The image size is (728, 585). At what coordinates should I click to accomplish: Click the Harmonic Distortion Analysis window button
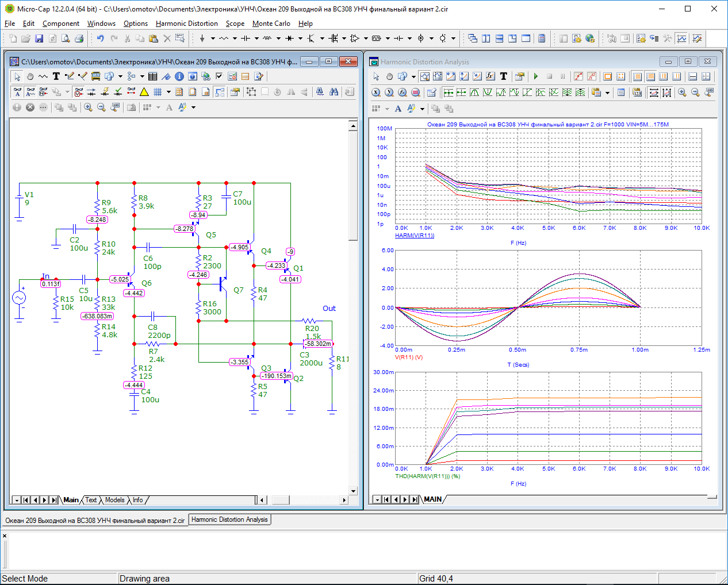coord(229,519)
